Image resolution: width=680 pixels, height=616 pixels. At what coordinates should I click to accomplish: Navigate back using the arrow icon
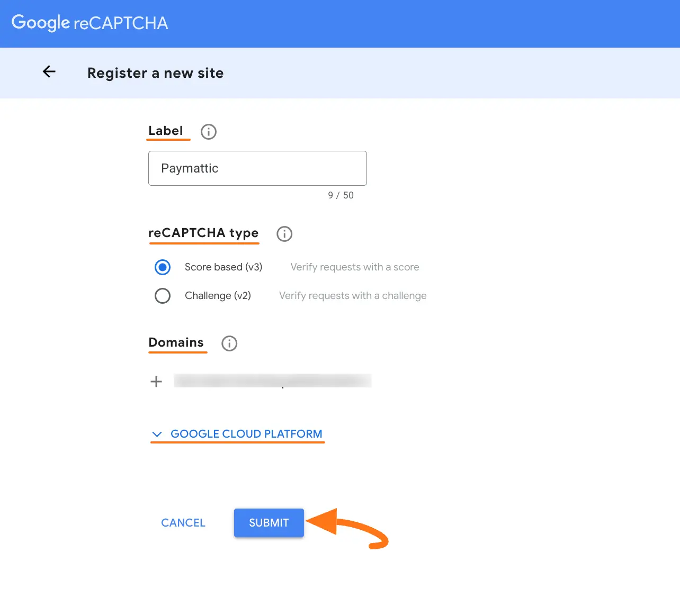[x=49, y=72]
